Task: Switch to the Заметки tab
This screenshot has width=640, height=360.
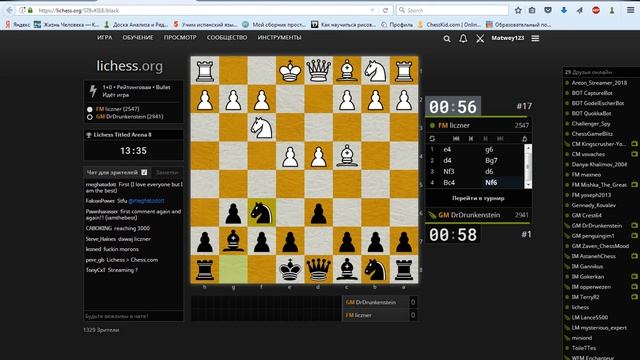Action: 167,172
